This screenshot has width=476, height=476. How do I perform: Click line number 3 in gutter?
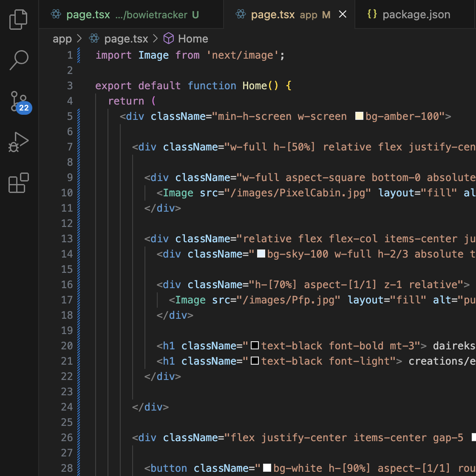(70, 86)
